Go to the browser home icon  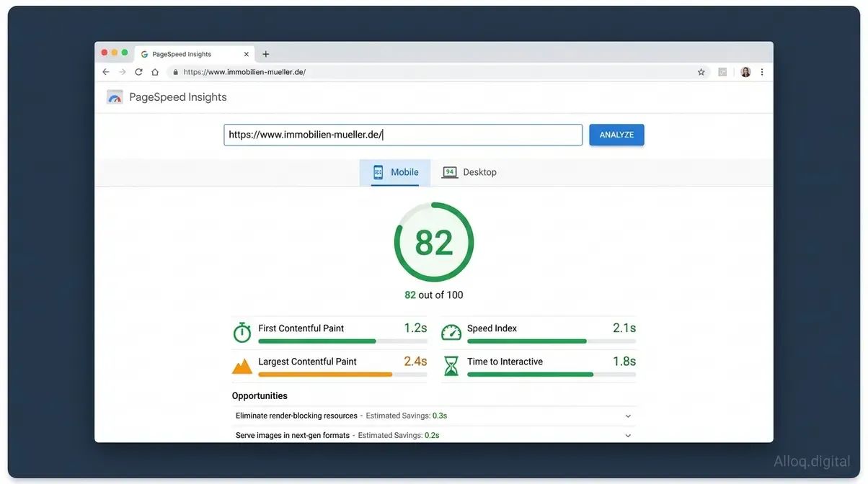coord(155,72)
